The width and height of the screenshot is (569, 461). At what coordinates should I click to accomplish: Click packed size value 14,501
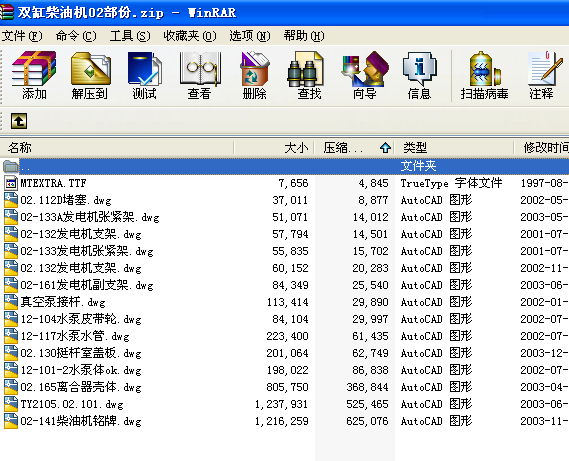[x=370, y=234]
